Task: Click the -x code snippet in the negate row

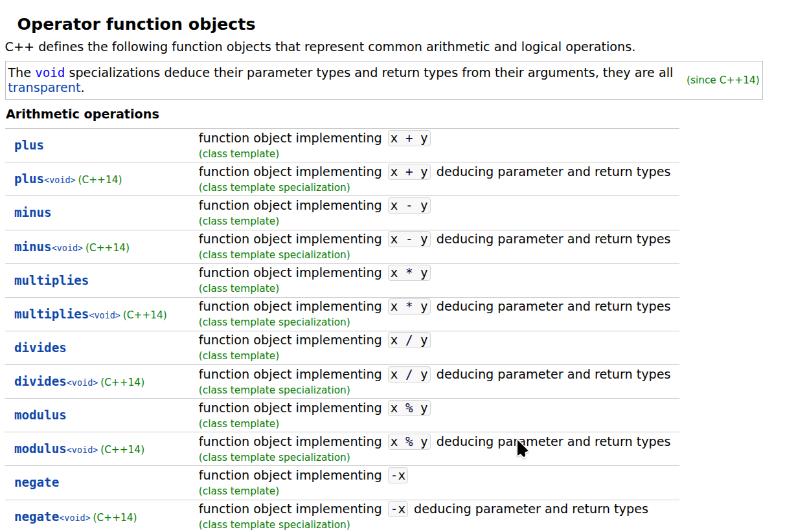Action: tap(398, 476)
